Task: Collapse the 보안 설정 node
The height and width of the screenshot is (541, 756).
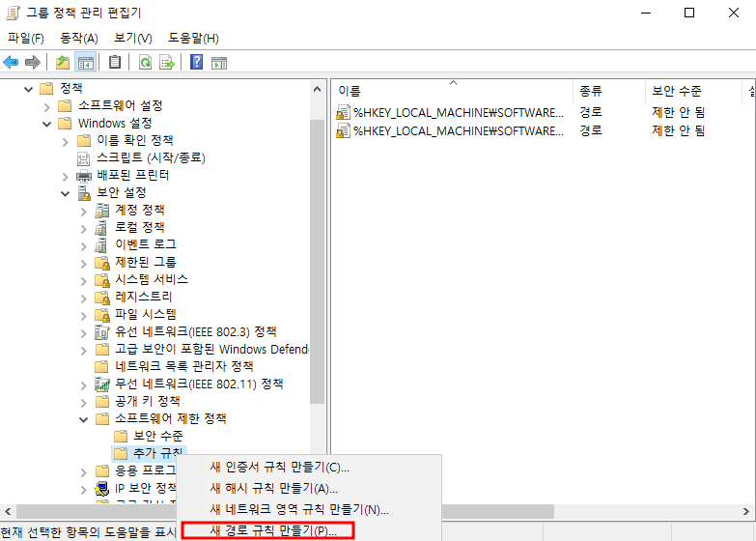Action: click(x=65, y=193)
